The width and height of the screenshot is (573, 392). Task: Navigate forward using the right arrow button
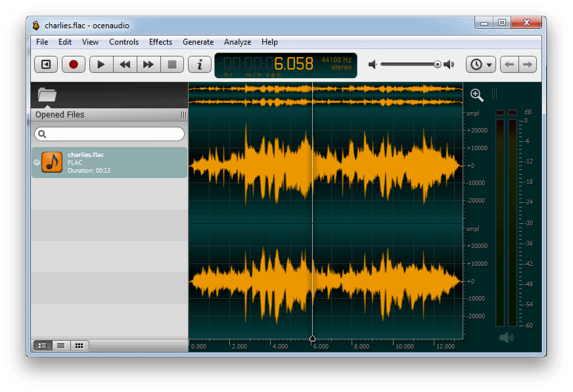click(x=528, y=64)
